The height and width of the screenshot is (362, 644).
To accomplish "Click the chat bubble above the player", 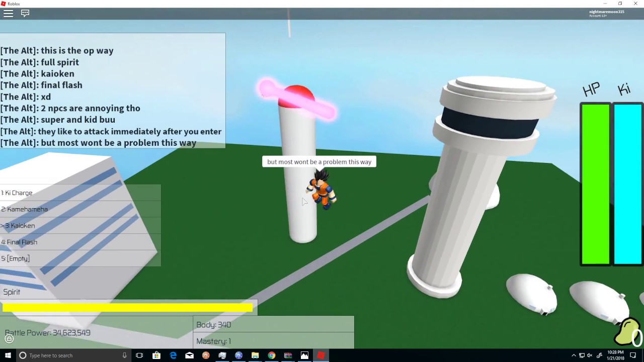I will 319,162.
